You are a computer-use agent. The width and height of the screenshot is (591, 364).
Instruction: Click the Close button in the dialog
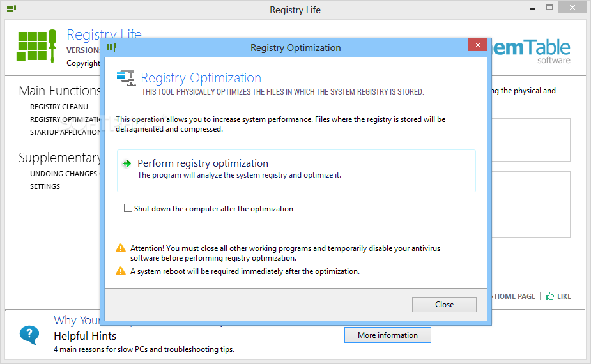444,305
